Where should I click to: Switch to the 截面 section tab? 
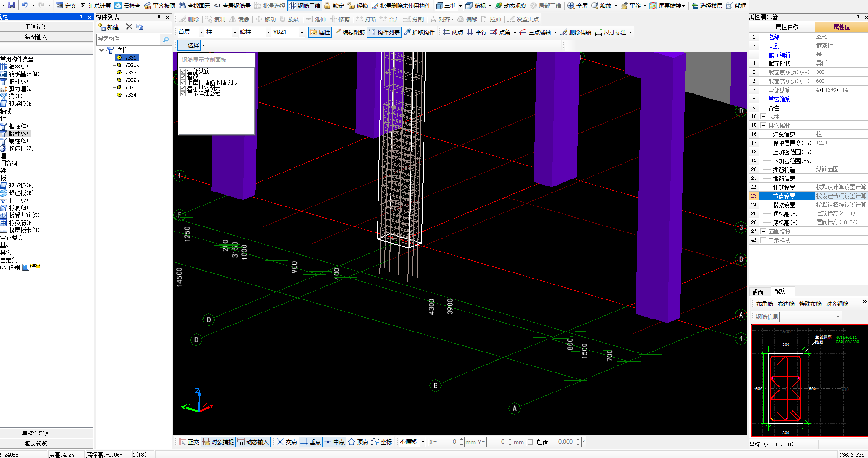coord(758,292)
